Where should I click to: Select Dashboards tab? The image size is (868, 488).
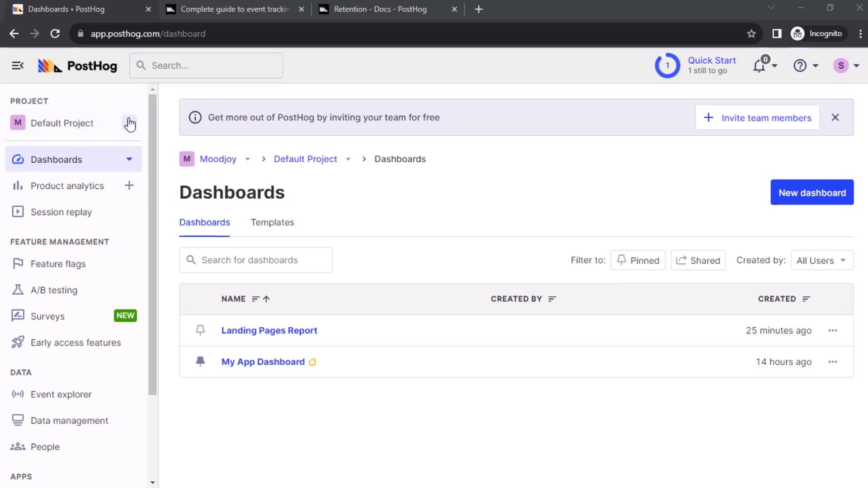point(204,222)
